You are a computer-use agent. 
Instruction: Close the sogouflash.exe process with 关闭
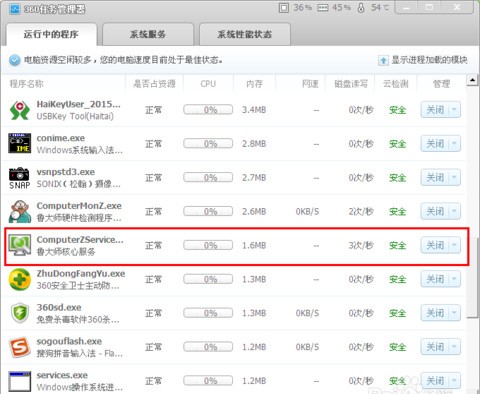pos(435,347)
